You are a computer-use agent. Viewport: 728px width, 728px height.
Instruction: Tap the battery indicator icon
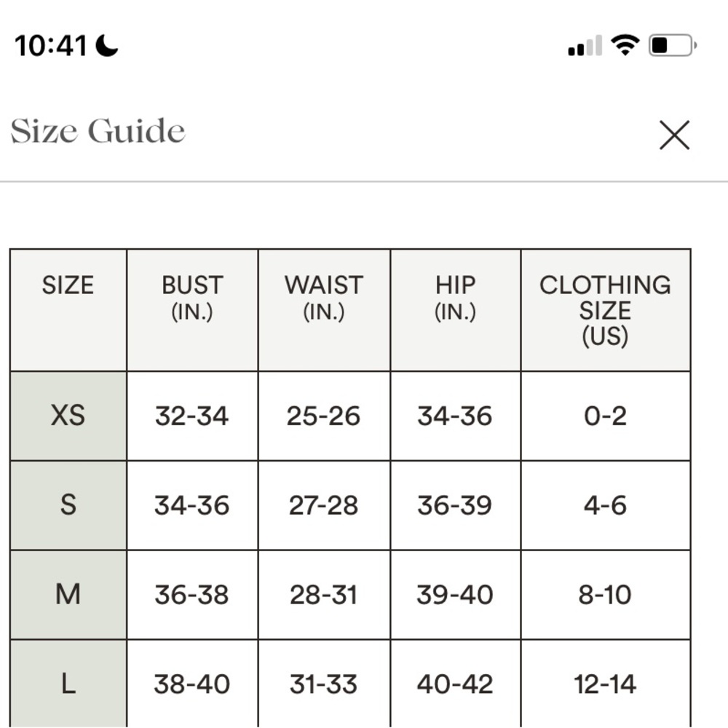pyautogui.click(x=672, y=45)
